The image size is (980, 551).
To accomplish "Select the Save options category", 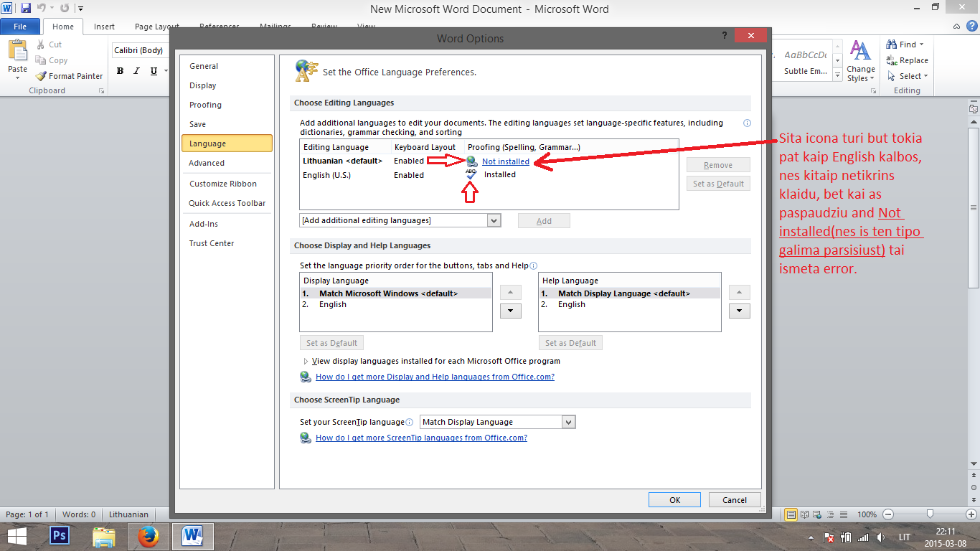I will point(227,124).
